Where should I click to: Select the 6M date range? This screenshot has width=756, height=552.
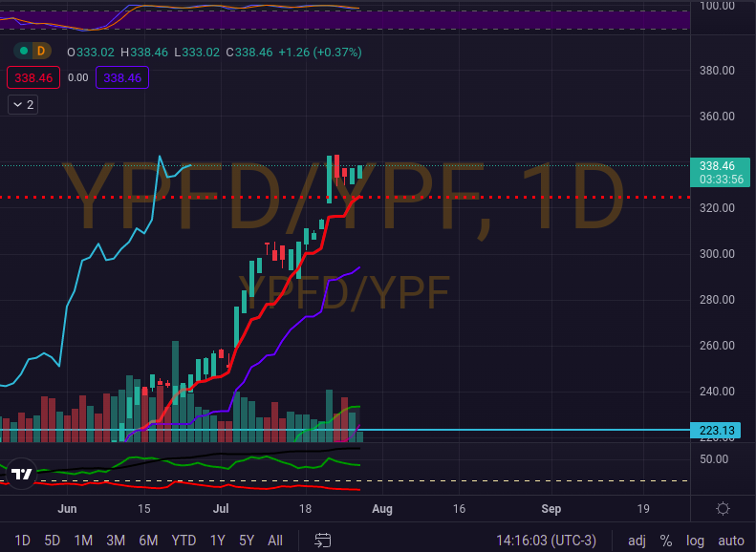point(148,541)
